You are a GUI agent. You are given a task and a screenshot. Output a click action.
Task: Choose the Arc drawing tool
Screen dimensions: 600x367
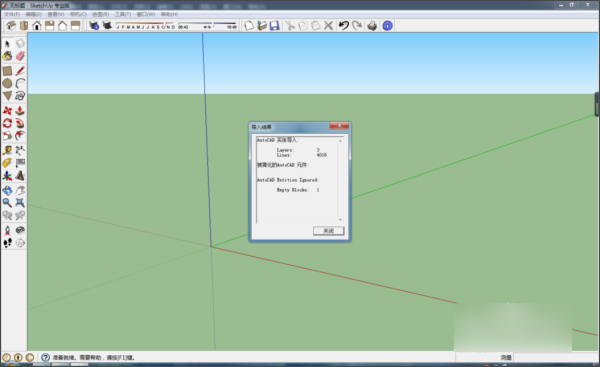[x=20, y=83]
